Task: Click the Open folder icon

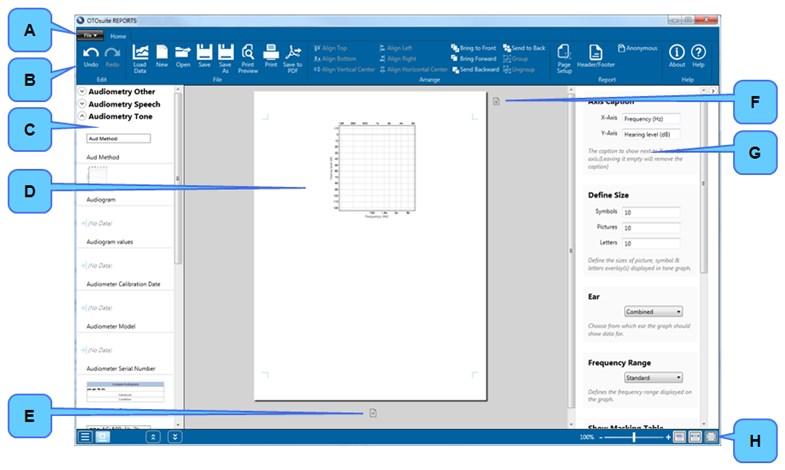Action: 183,52
